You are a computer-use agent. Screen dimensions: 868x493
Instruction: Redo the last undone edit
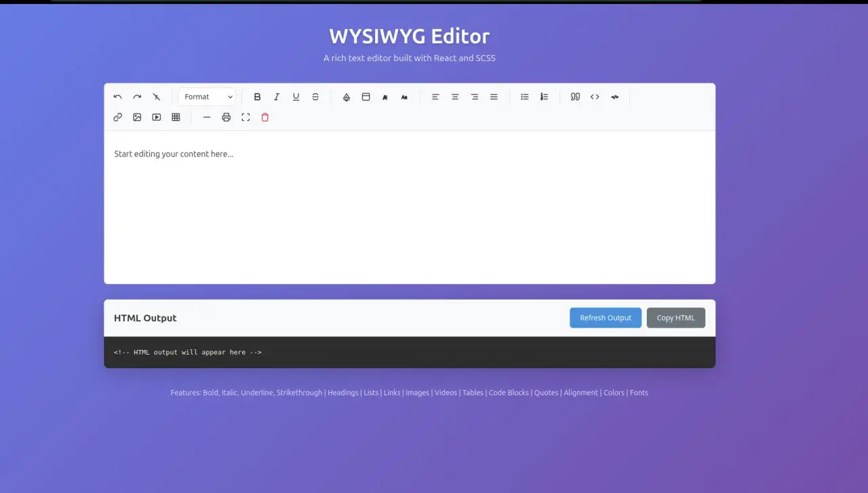[137, 97]
